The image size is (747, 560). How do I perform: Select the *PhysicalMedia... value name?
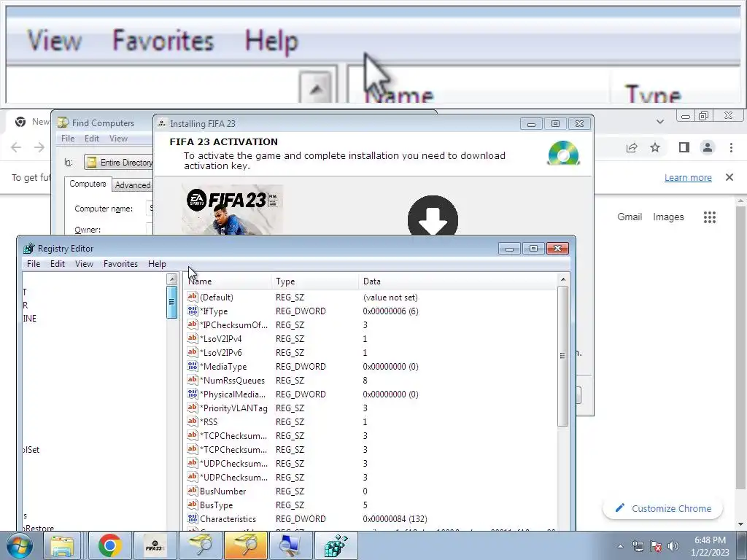coord(233,394)
